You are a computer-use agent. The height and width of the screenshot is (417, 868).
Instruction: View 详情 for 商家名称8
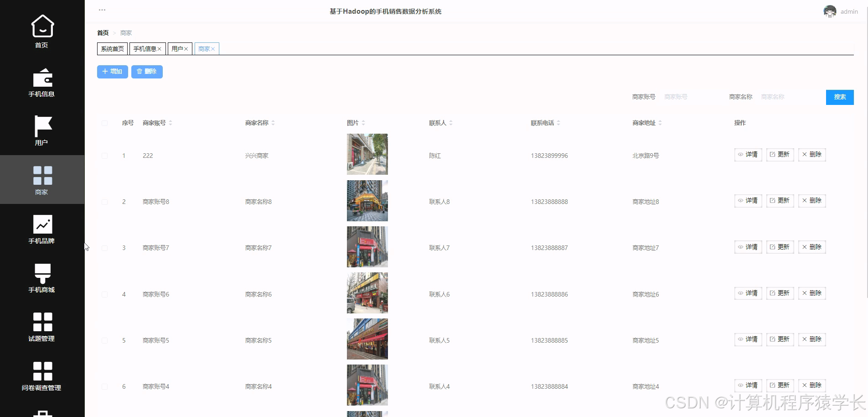pyautogui.click(x=748, y=201)
